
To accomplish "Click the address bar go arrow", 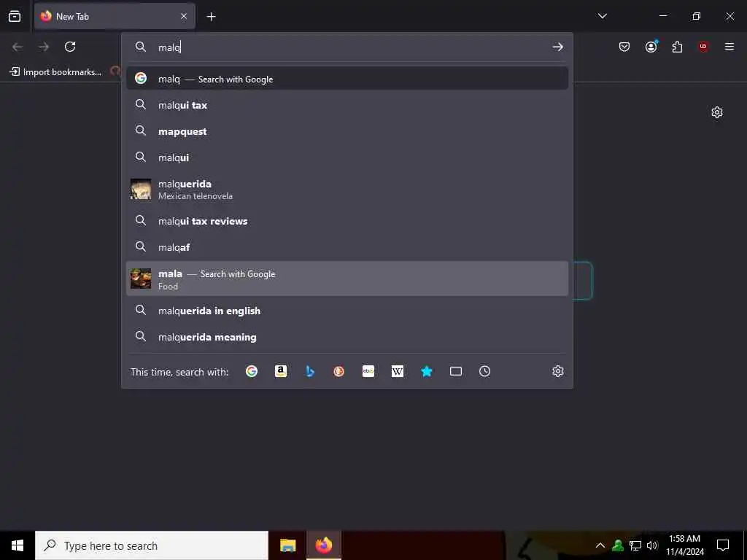I will click(558, 47).
